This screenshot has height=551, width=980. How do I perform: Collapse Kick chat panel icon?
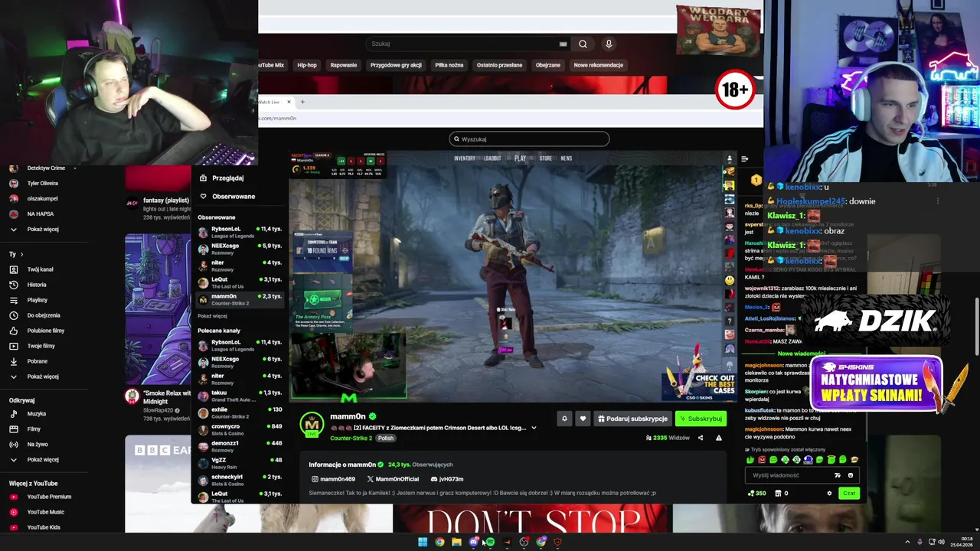(x=744, y=159)
